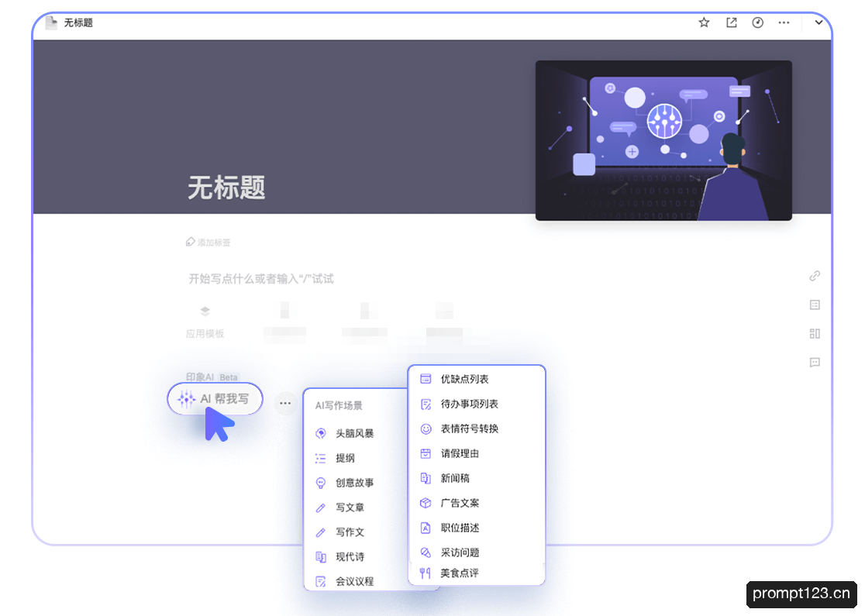Expand the header chevron dropdown
Screen dimensions: 865x616
tap(818, 22)
